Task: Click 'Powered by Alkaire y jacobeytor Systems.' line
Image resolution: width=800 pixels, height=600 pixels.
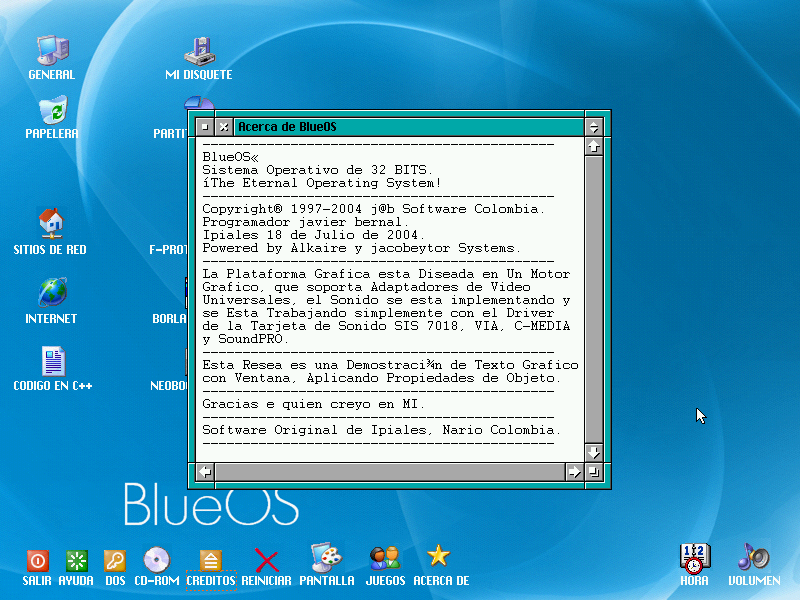Action: (x=362, y=248)
